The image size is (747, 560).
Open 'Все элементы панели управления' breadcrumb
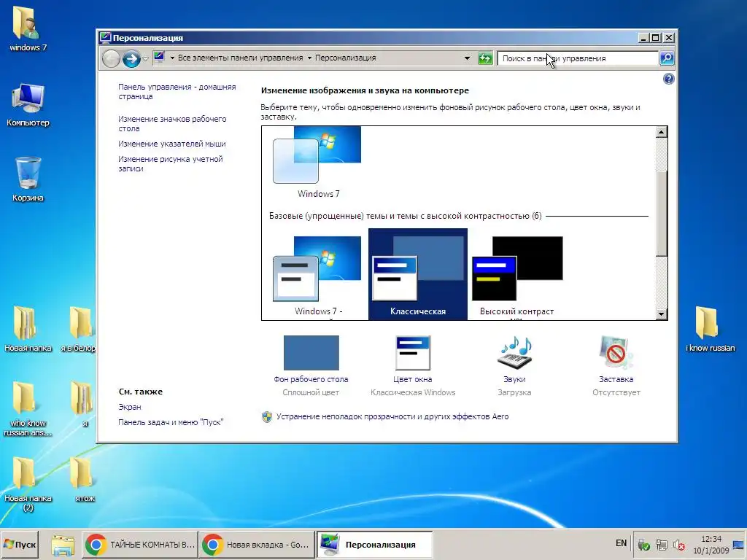(240, 58)
